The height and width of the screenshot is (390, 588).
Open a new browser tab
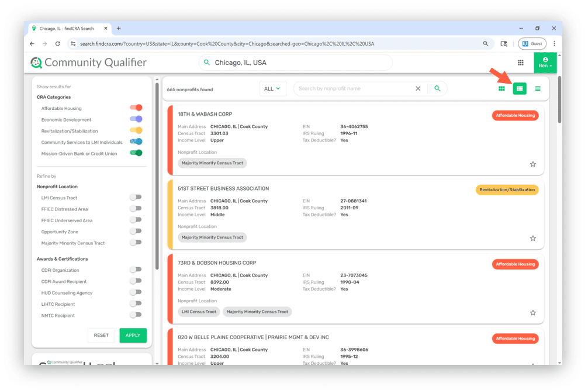[119, 29]
